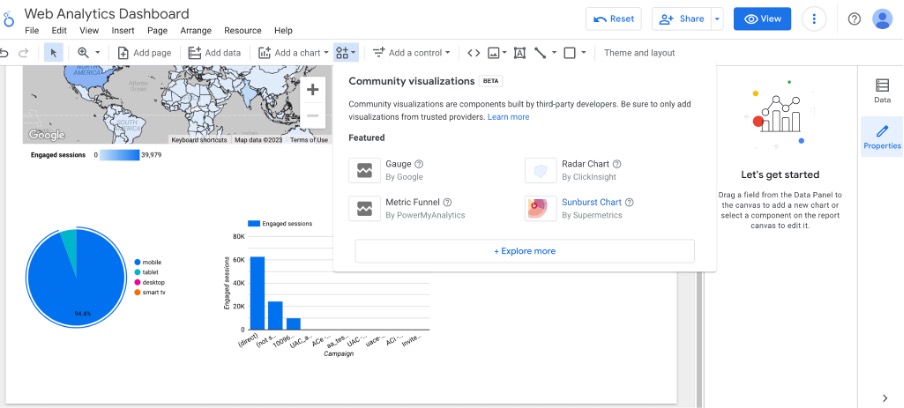Click the Web Analytics Dashboard title
This screenshot has height=408, width=904.
(107, 13)
